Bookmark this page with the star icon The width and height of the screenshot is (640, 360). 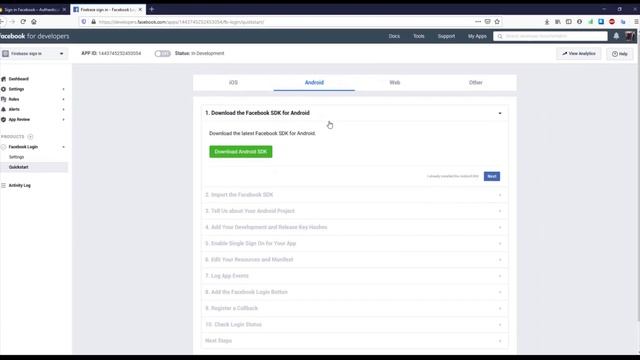pos(497,22)
